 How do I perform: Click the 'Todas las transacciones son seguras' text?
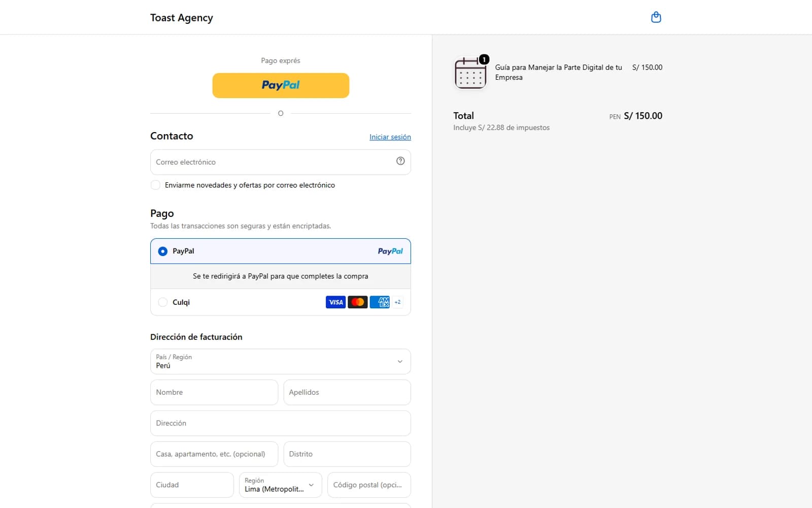[241, 226]
